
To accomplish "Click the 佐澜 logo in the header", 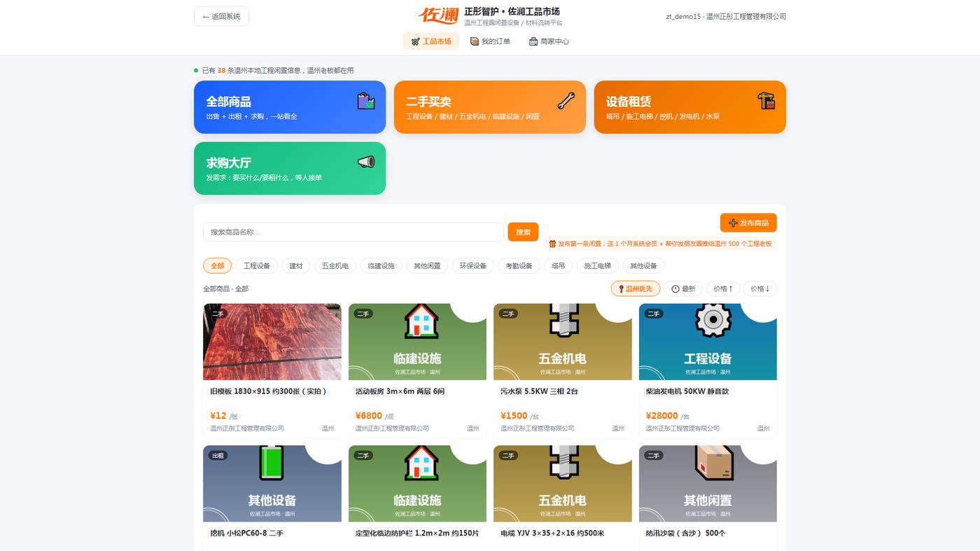I will (x=439, y=15).
